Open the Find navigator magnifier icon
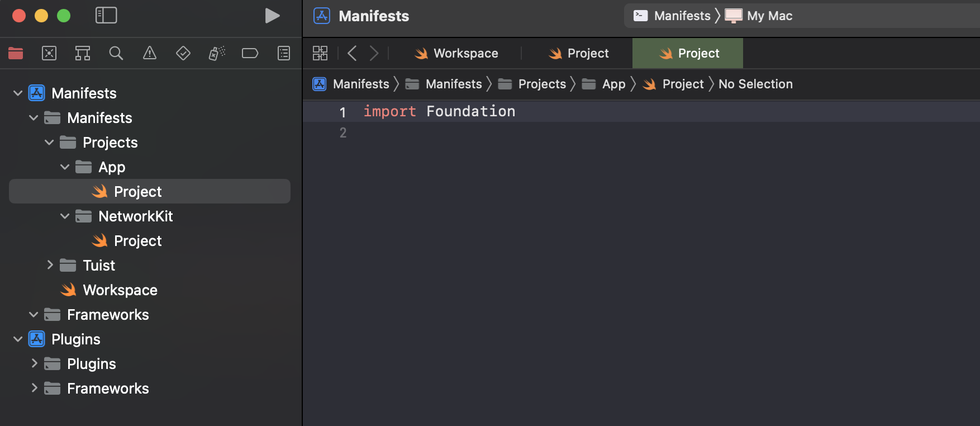 point(116,53)
